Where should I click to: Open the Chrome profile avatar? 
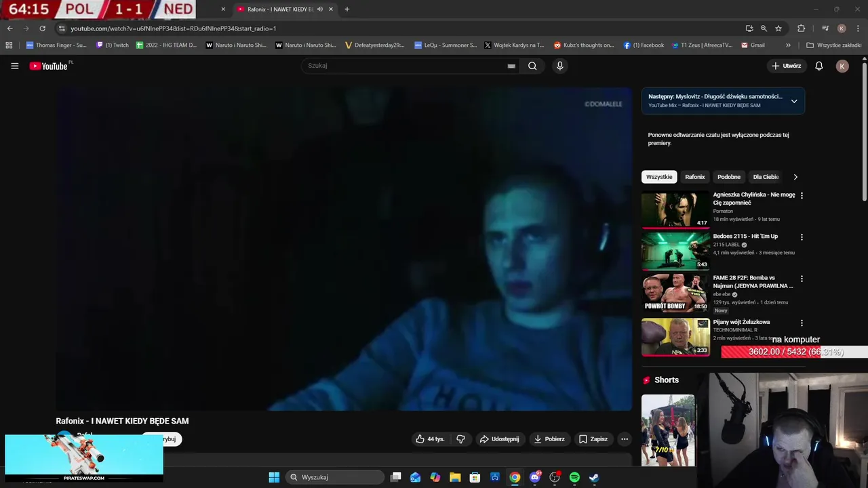tap(842, 28)
